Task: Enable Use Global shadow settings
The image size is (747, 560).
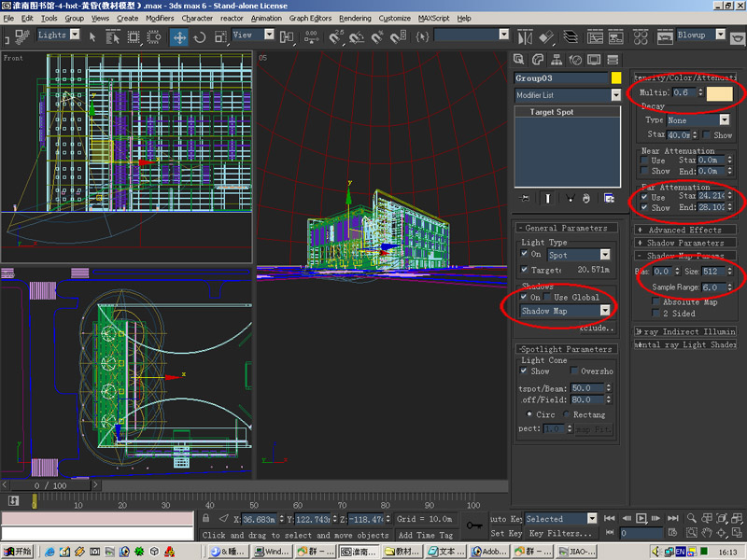Action: (x=547, y=297)
